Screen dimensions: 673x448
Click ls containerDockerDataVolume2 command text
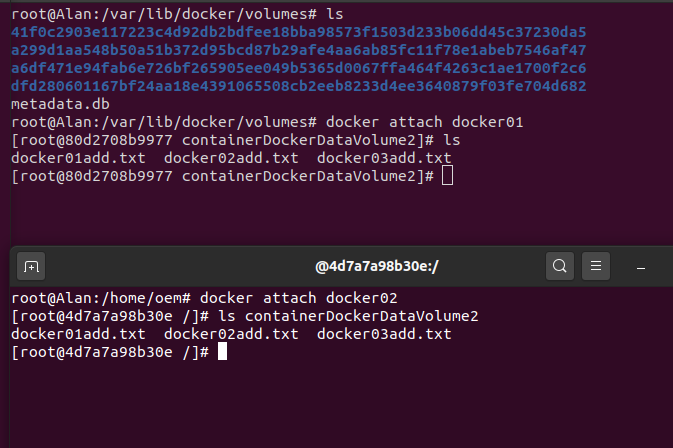pos(348,316)
